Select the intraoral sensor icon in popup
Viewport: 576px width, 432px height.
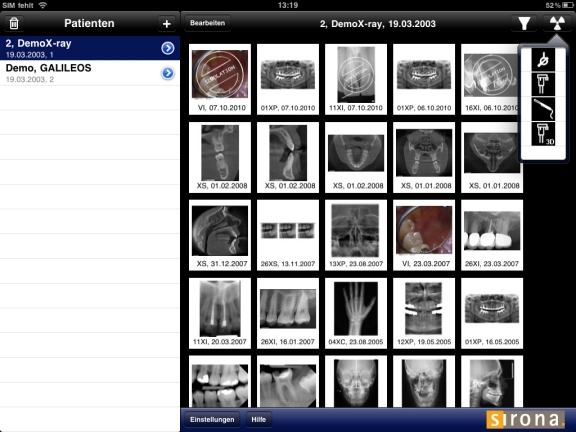543,60
